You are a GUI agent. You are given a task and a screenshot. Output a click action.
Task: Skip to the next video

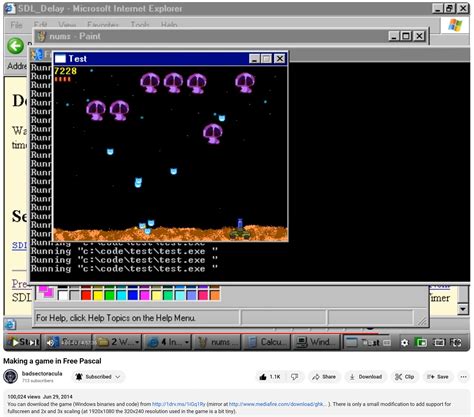coord(34,342)
